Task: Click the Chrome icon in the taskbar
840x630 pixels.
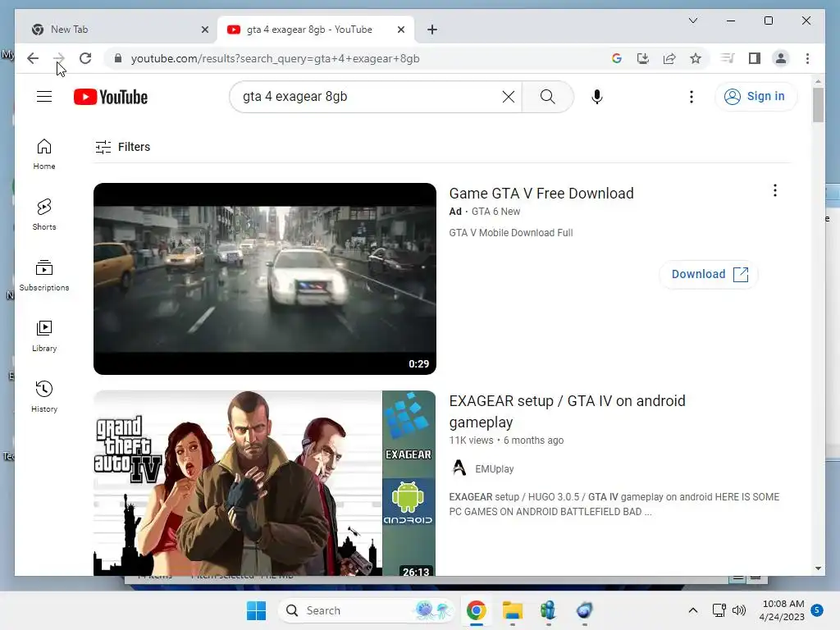Action: point(477,610)
